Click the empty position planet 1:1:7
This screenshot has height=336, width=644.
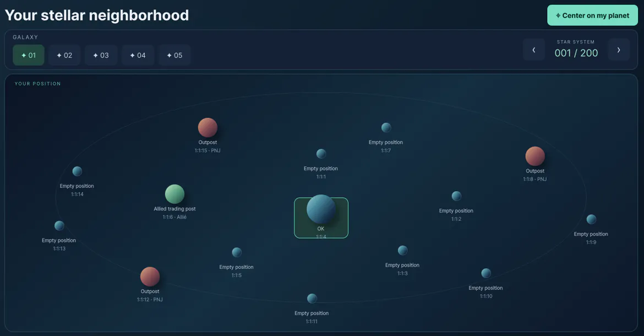386,127
